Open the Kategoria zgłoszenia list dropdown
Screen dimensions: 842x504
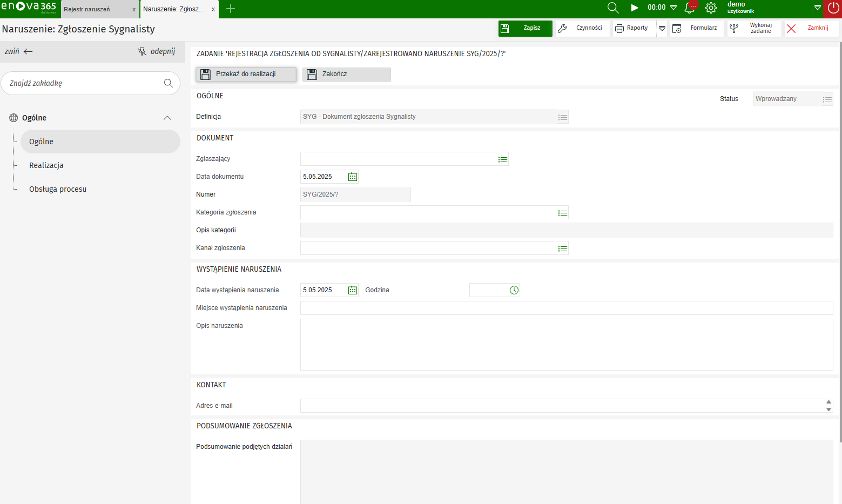click(562, 213)
